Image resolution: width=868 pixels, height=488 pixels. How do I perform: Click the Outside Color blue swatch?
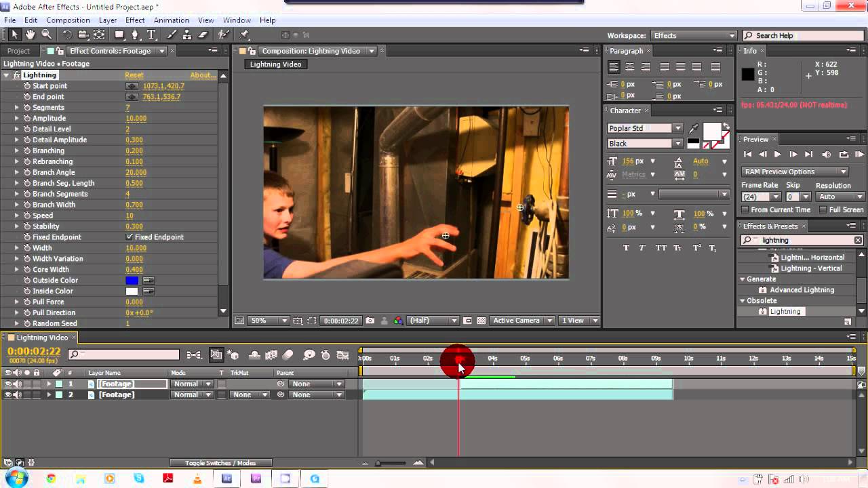click(x=132, y=281)
